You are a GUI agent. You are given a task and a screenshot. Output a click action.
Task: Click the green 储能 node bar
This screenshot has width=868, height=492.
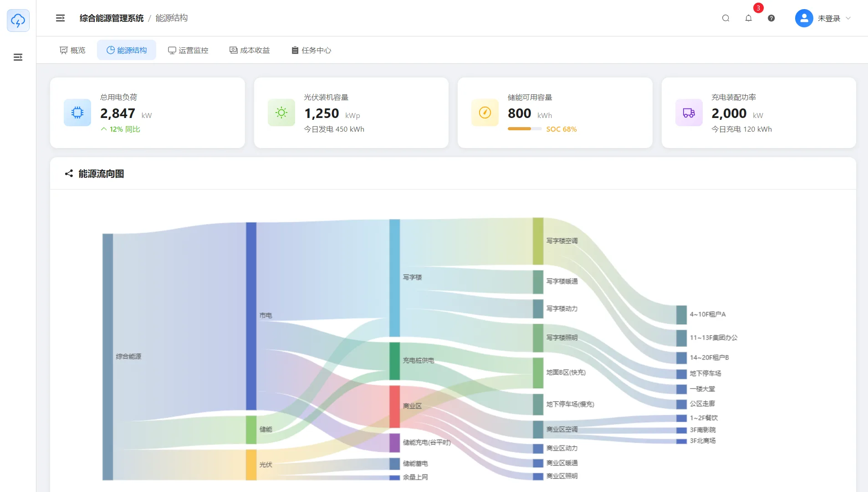click(251, 430)
